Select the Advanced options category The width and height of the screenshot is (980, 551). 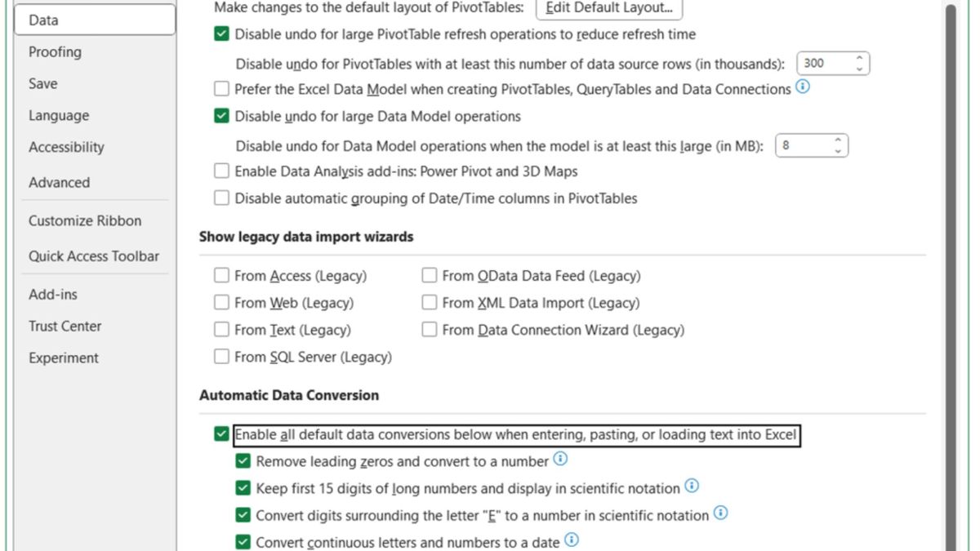tap(59, 182)
